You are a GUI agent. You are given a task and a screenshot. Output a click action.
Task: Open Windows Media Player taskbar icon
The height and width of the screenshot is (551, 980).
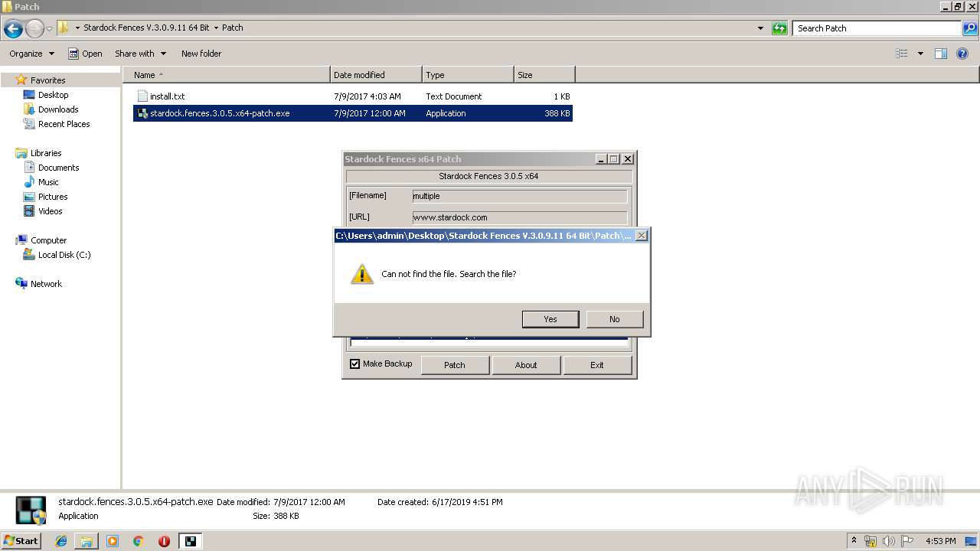(113, 541)
